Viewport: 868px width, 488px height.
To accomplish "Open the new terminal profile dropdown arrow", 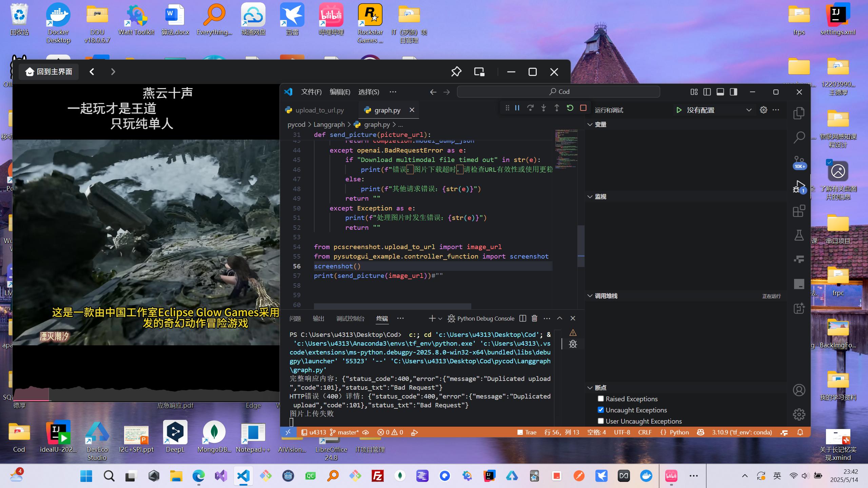I will click(440, 319).
